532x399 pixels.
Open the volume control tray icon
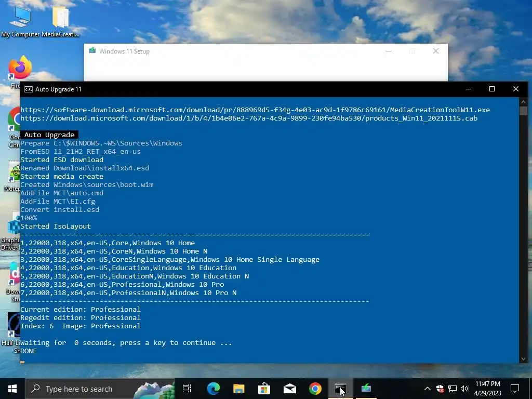click(x=464, y=389)
